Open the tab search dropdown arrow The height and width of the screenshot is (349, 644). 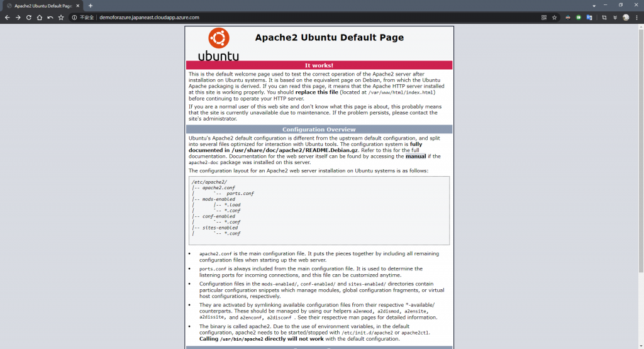coord(594,6)
